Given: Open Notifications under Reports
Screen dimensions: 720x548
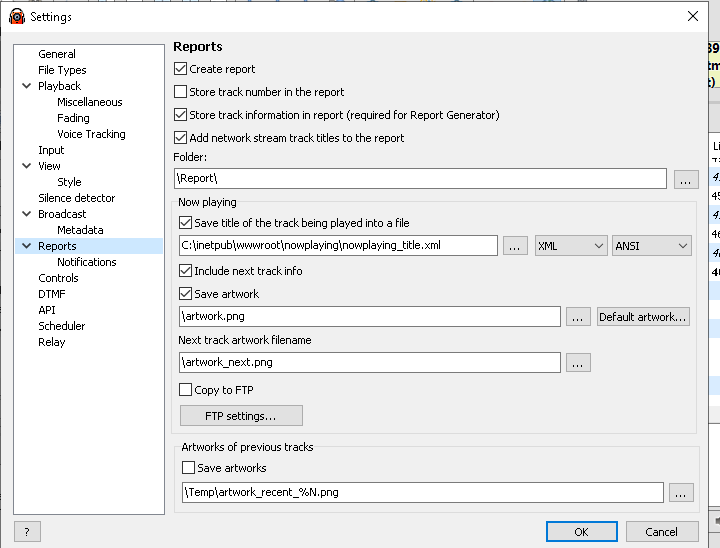Looking at the screenshot, I should [86, 262].
